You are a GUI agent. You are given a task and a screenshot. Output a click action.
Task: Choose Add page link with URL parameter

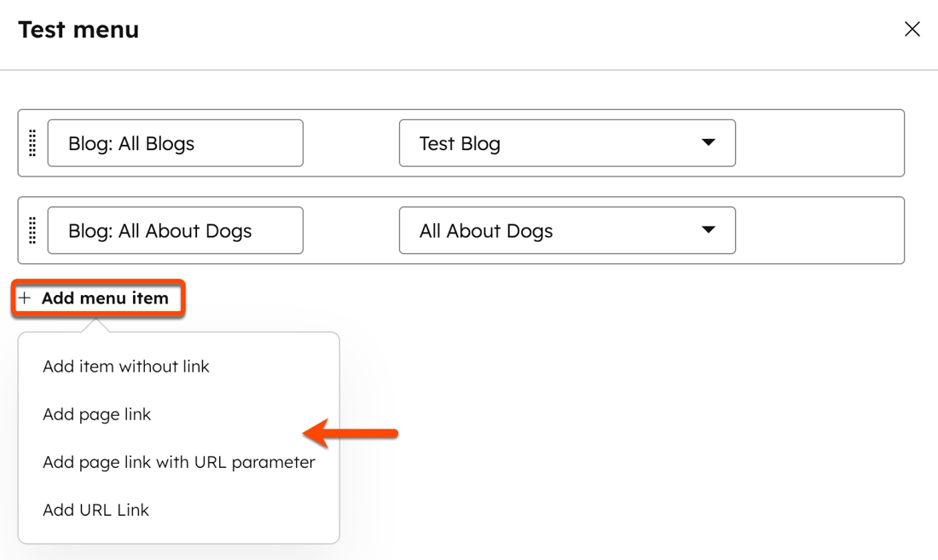(x=179, y=462)
